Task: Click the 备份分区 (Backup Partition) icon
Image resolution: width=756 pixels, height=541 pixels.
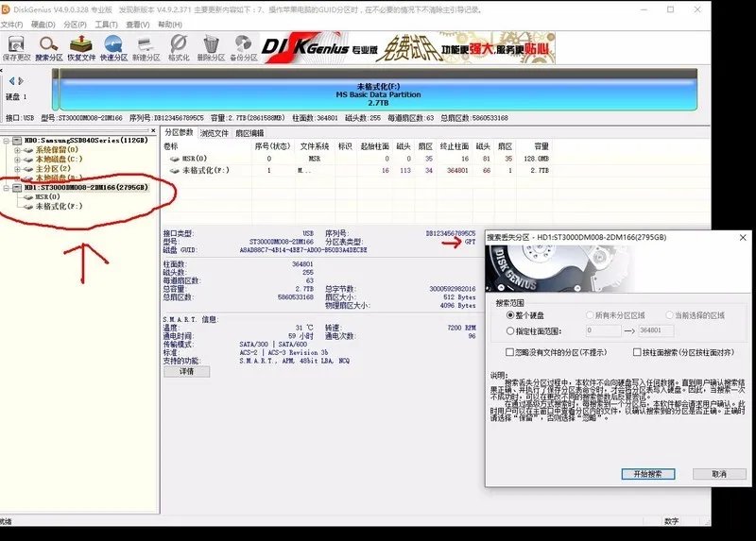Action: click(x=244, y=47)
